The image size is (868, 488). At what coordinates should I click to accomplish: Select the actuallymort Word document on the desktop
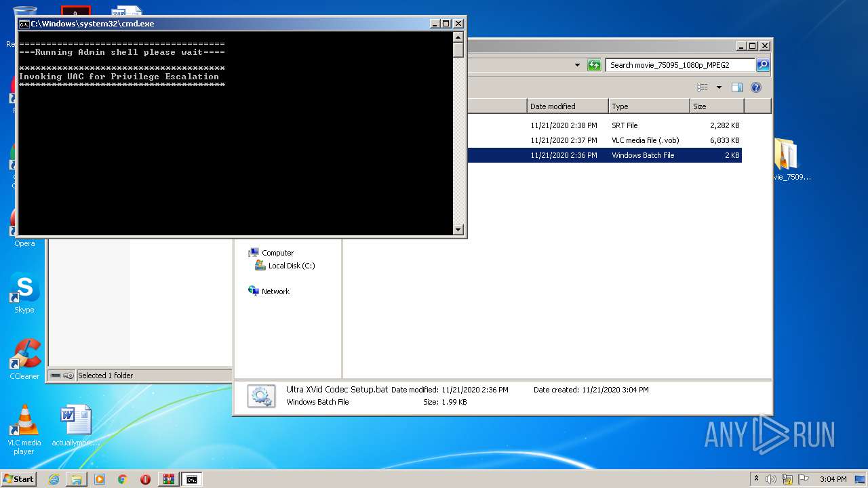click(x=75, y=426)
